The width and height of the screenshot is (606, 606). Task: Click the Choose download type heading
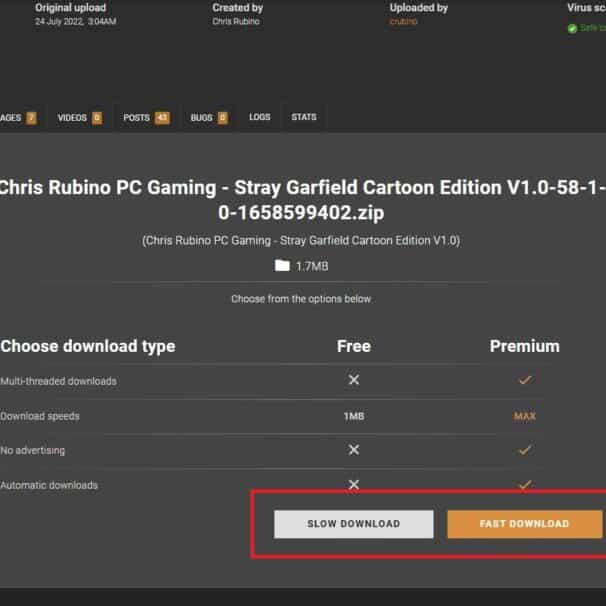[x=88, y=346]
